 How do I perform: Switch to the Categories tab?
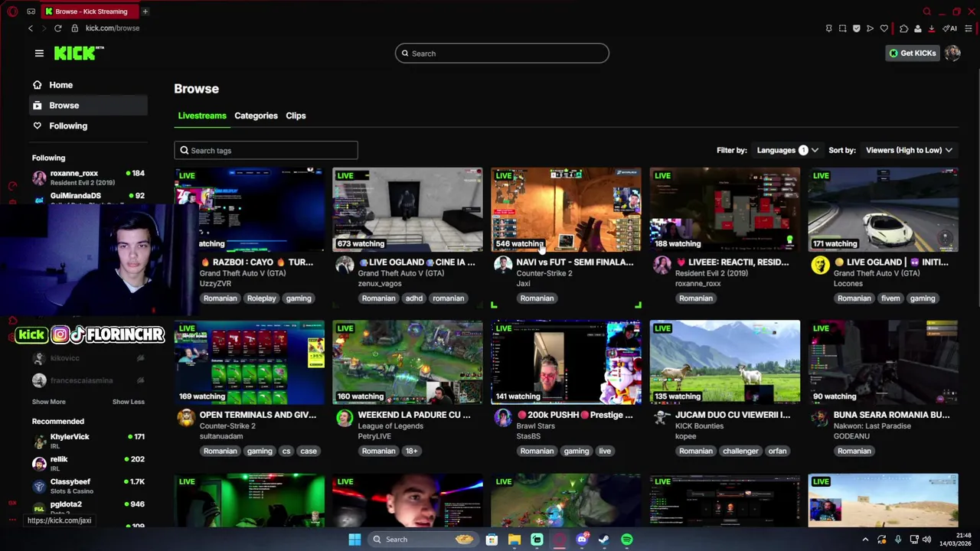(256, 116)
